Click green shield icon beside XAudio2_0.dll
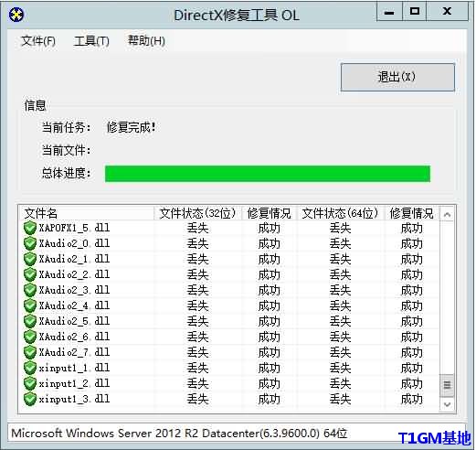The width and height of the screenshot is (476, 450). coord(30,243)
